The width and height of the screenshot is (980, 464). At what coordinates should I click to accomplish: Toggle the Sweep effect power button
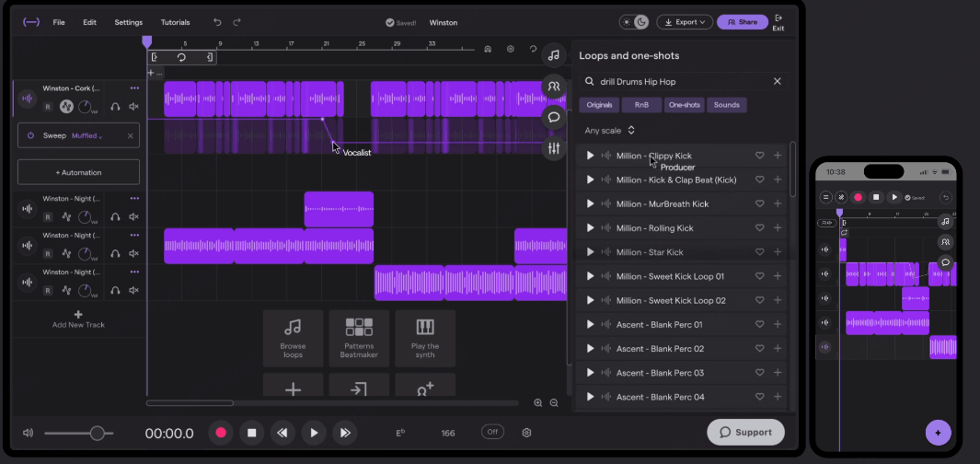[30, 135]
